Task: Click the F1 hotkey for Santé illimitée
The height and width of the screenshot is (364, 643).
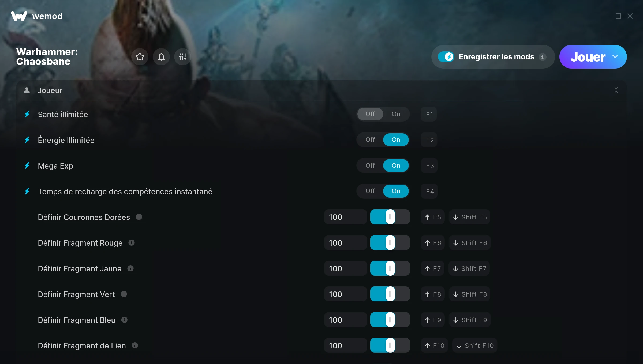Action: coord(429,114)
